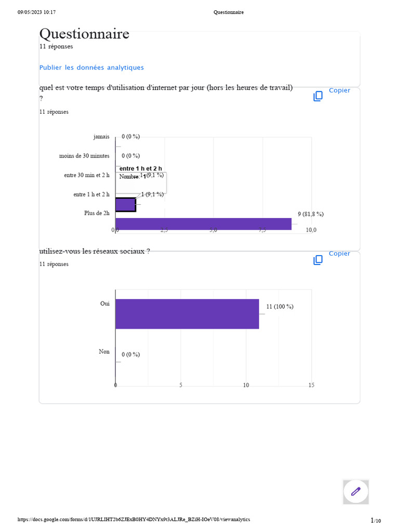Click the copy icon for the internet usage chart
This screenshot has height=532, width=399.
(x=318, y=96)
